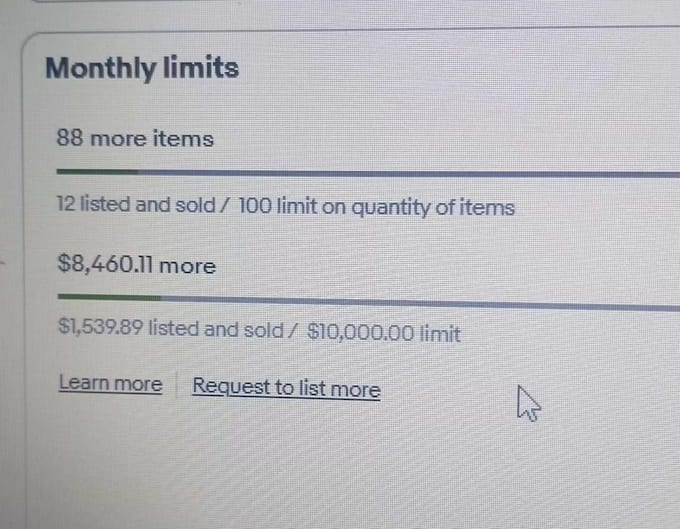Viewport: 680px width, 529px height.
Task: Click green filled part of dollar limit bar
Action: pos(109,297)
